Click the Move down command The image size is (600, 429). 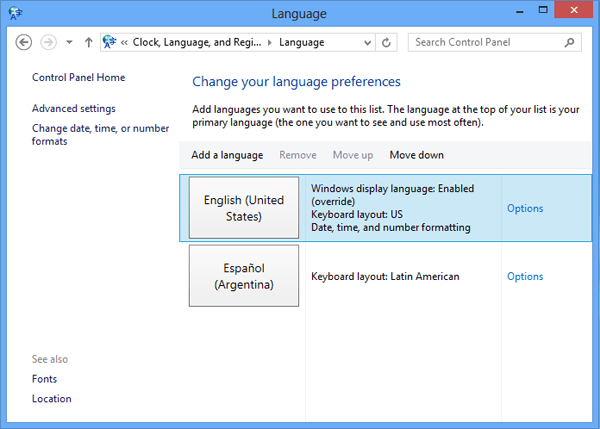click(417, 155)
